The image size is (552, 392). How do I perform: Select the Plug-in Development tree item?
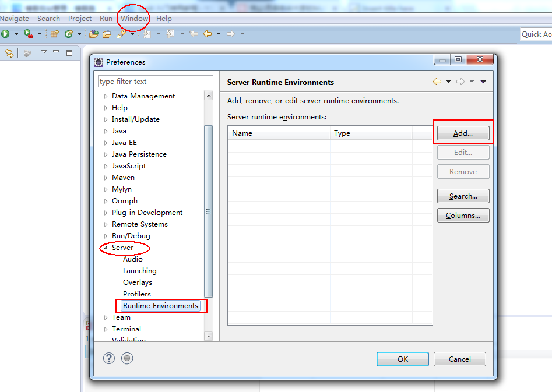click(x=147, y=213)
